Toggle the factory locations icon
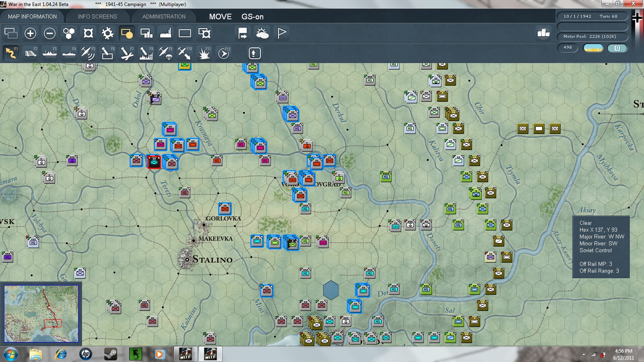 click(x=165, y=33)
